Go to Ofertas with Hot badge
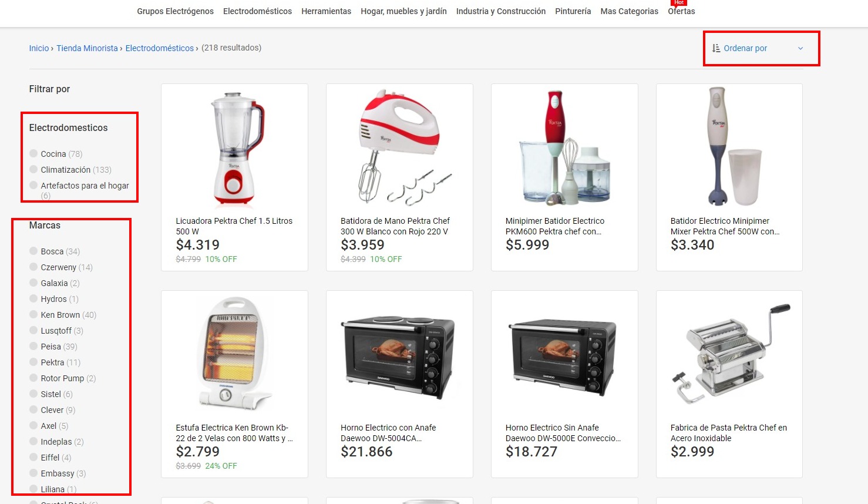 [x=681, y=11]
